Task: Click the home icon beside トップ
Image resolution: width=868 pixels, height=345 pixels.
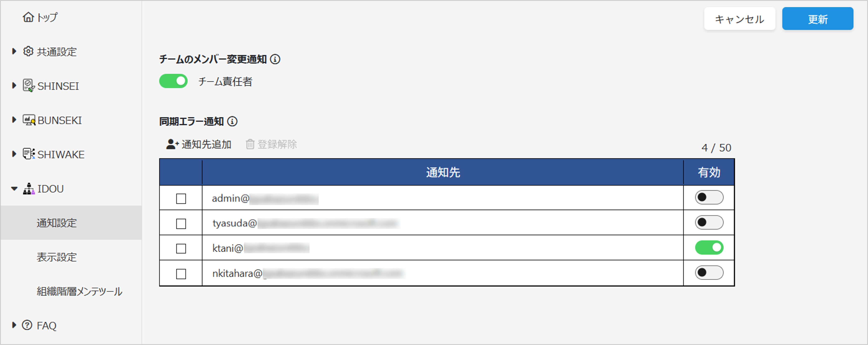Action: click(x=28, y=17)
